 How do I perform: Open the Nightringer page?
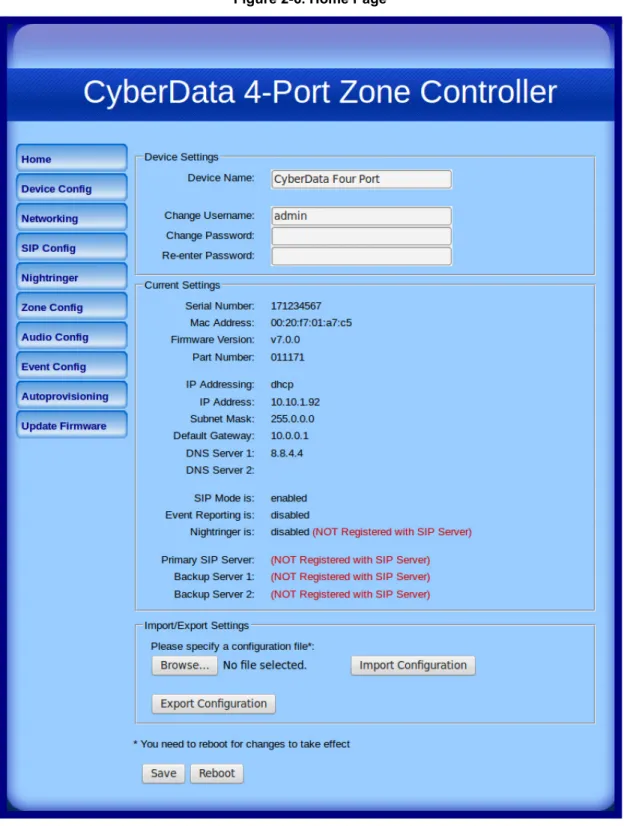(x=72, y=277)
